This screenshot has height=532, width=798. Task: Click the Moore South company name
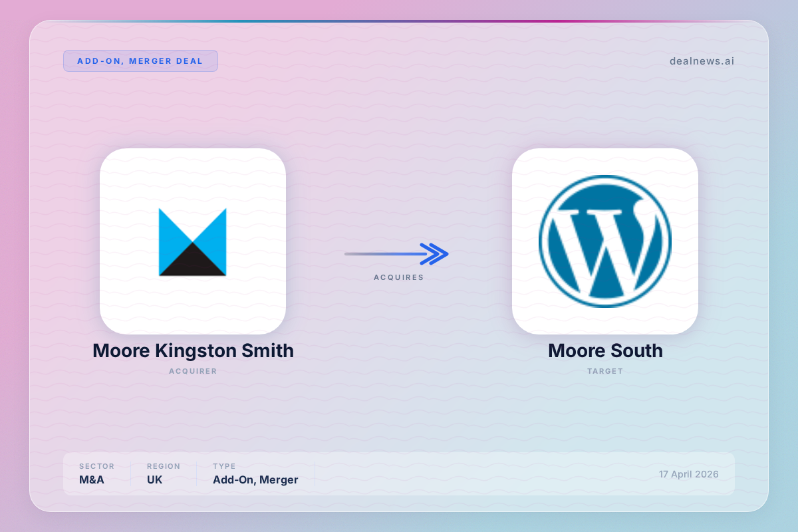pos(605,350)
